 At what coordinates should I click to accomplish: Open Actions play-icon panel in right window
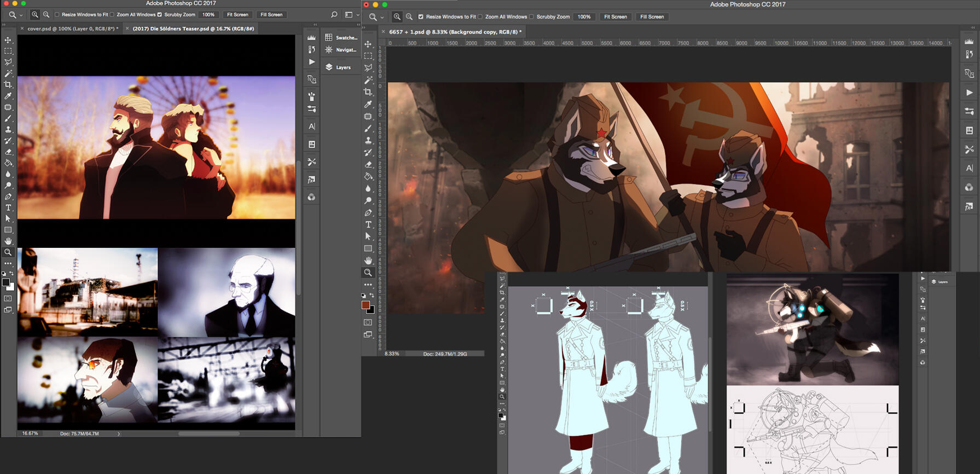[x=969, y=92]
